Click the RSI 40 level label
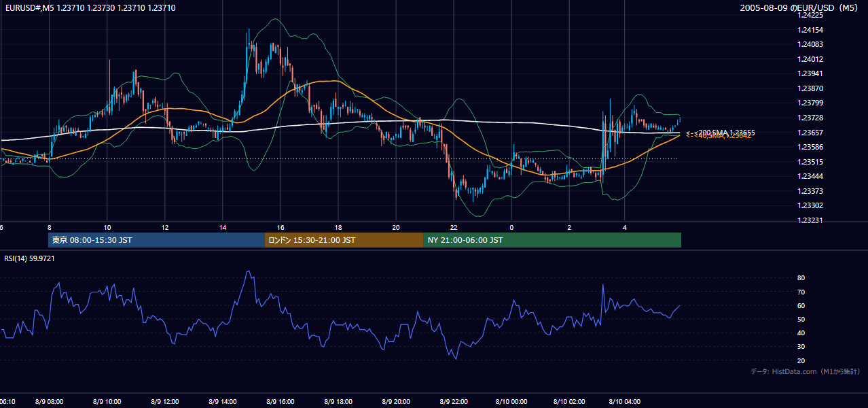The height and width of the screenshot is (408, 868). pos(801,333)
